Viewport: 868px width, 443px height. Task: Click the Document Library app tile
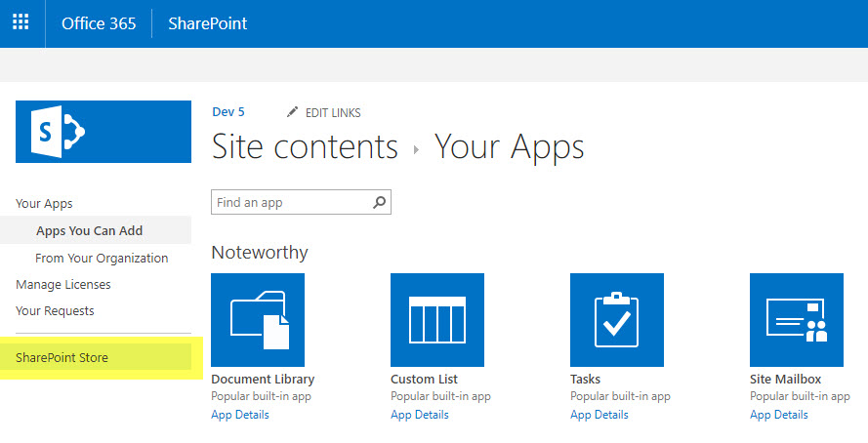258,320
